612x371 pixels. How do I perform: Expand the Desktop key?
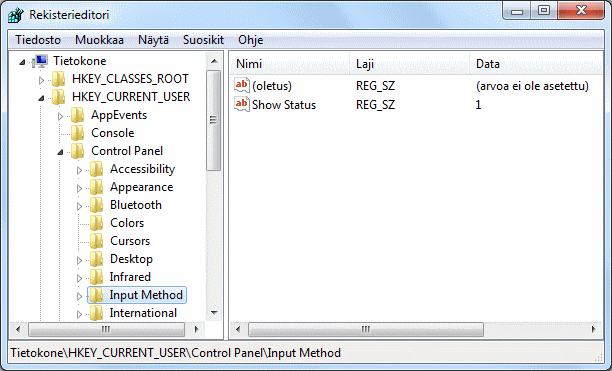(x=79, y=260)
